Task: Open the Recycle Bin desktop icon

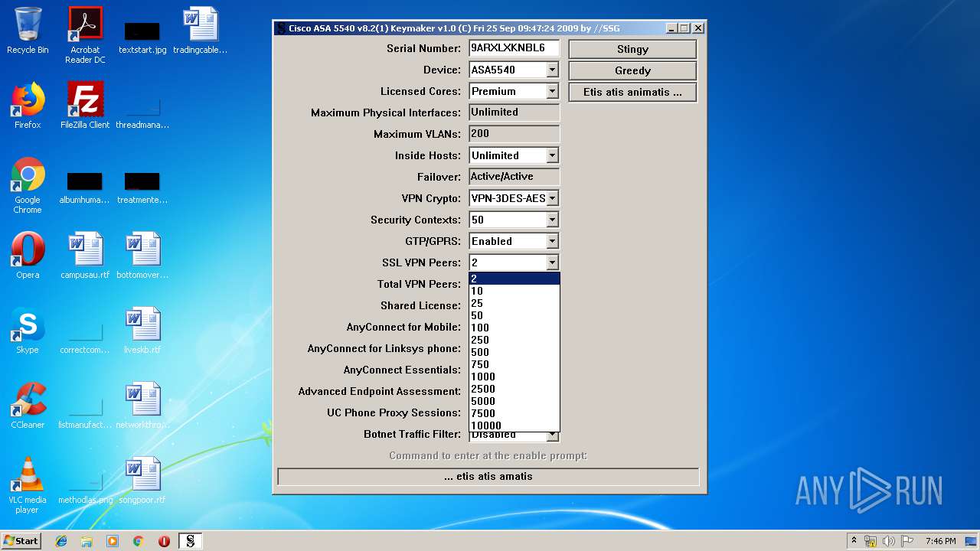Action: (x=28, y=31)
